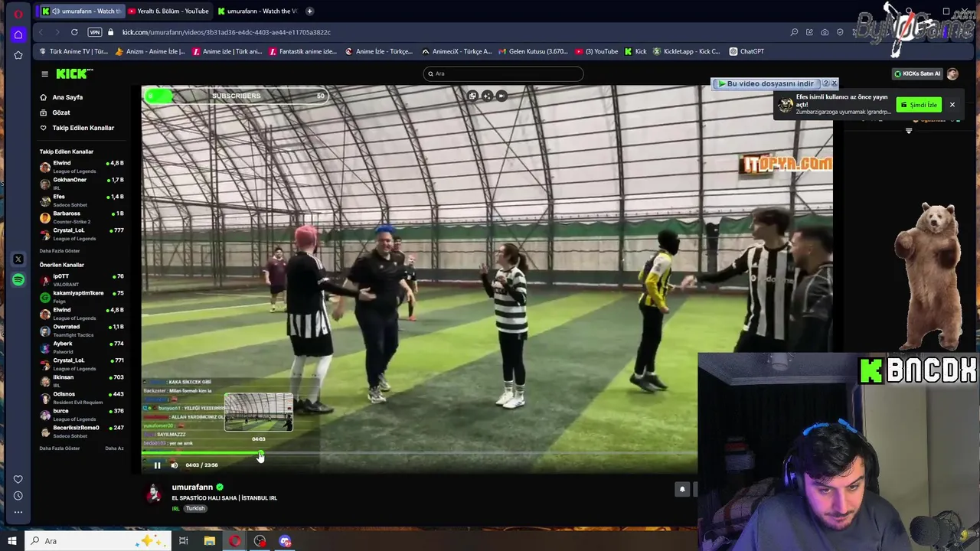Click KICKs Satın Al button
This screenshot has height=551, width=980.
(917, 73)
